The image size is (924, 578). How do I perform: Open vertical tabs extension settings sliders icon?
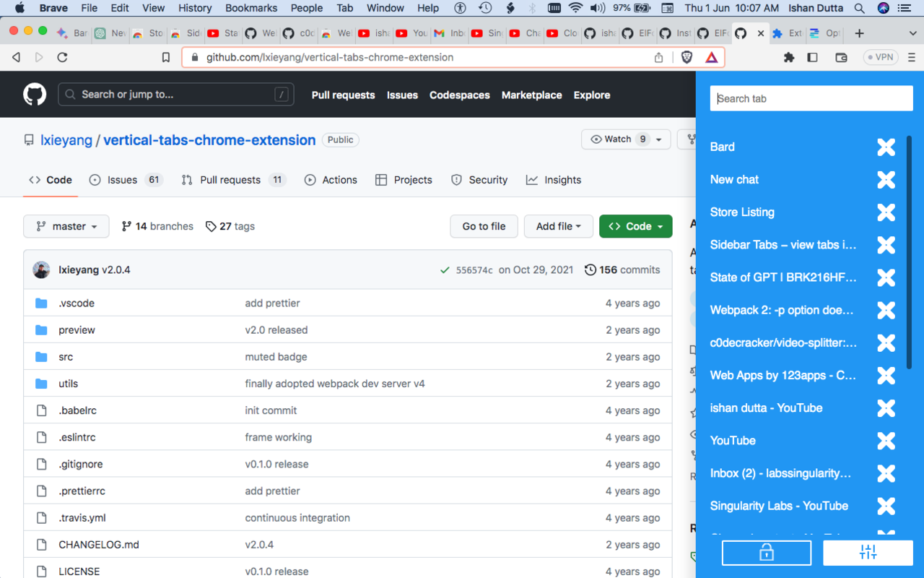point(867,553)
